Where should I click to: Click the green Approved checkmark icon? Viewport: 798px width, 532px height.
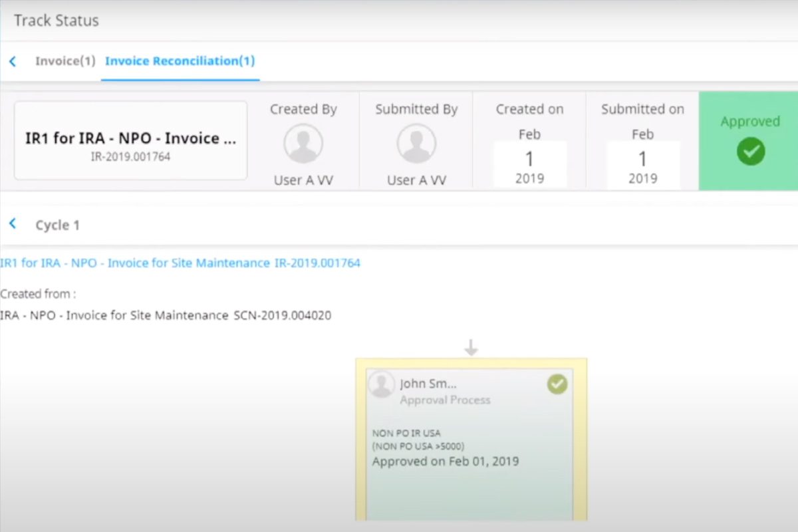tap(751, 152)
